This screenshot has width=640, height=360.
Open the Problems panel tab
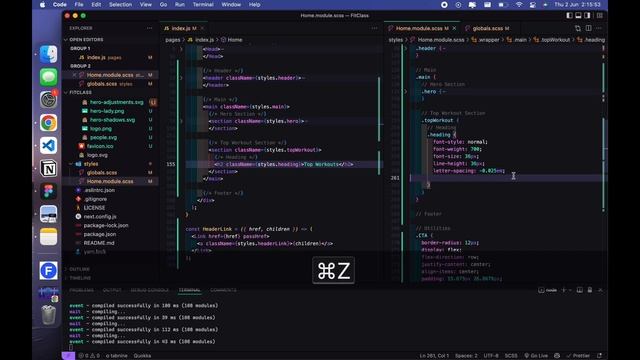(81, 290)
